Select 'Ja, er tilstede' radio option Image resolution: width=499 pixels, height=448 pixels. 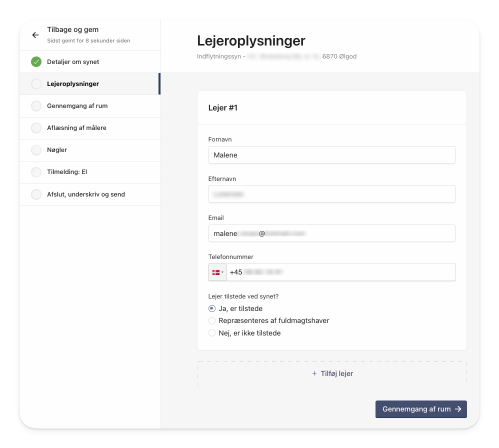point(212,308)
